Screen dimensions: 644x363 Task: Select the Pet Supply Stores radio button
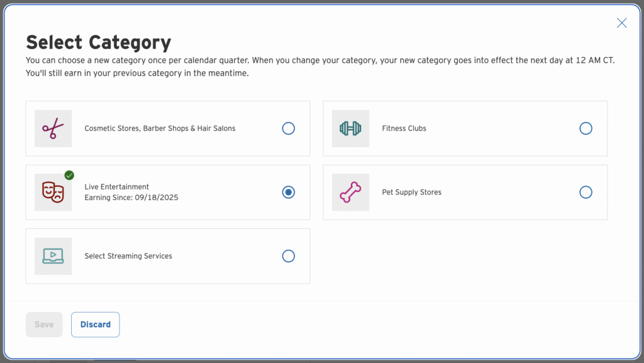(x=586, y=192)
